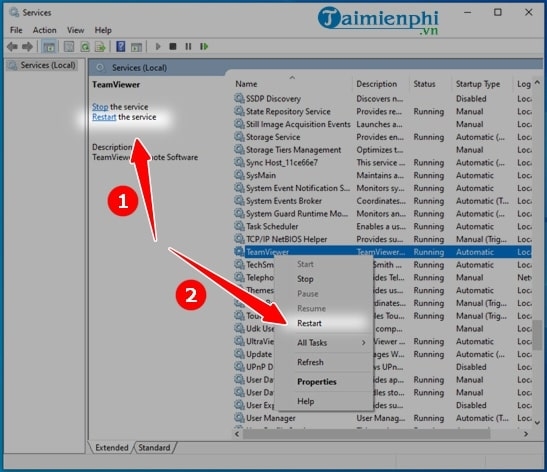Click the gear icon beside SSDP Discovery
This screenshot has height=472, width=547.
(239, 98)
